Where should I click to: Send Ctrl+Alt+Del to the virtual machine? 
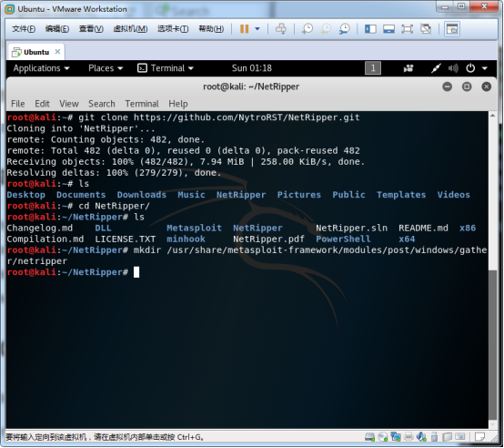tap(281, 29)
